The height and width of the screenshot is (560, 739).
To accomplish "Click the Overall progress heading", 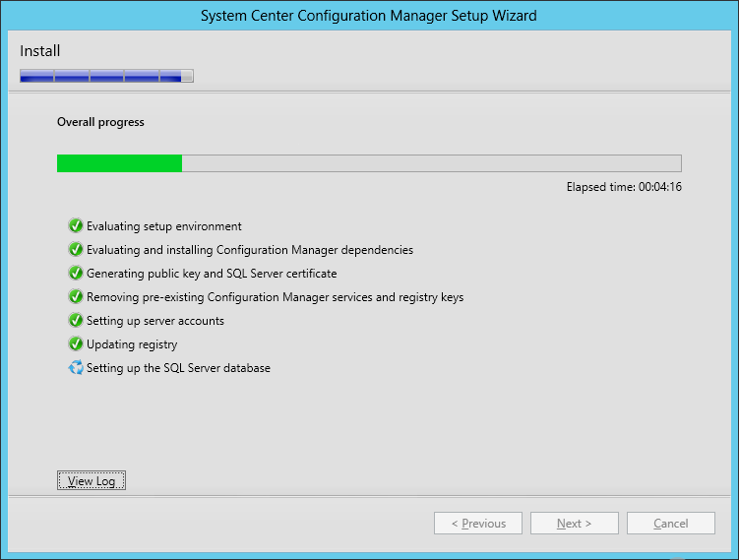I will [x=100, y=122].
